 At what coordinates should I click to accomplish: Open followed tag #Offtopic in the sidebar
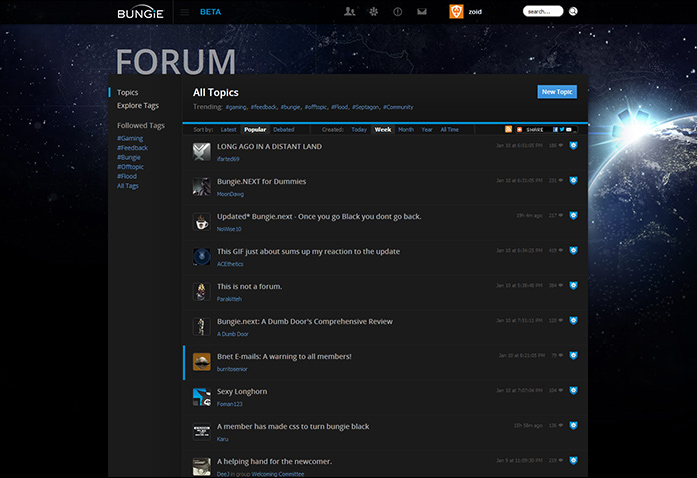tap(130, 167)
